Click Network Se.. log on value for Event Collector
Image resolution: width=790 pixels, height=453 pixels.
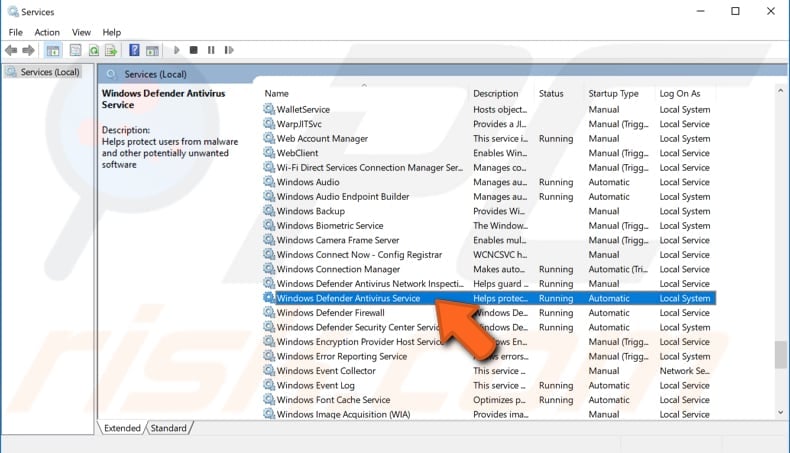coord(685,370)
